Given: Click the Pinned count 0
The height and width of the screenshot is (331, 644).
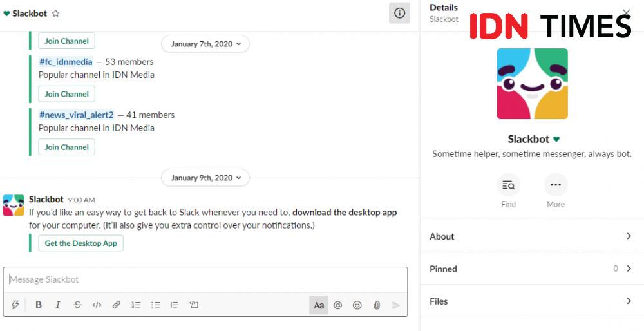Looking at the screenshot, I should (x=616, y=269).
